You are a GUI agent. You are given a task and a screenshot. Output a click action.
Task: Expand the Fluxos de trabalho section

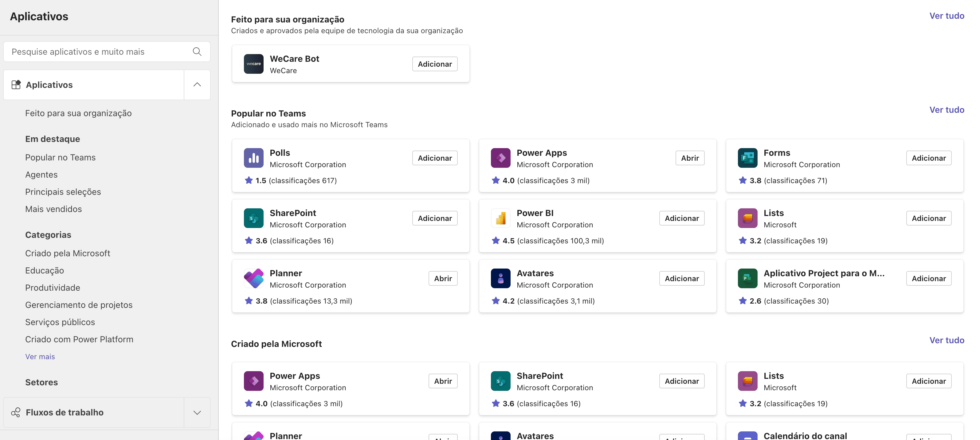[x=197, y=412]
